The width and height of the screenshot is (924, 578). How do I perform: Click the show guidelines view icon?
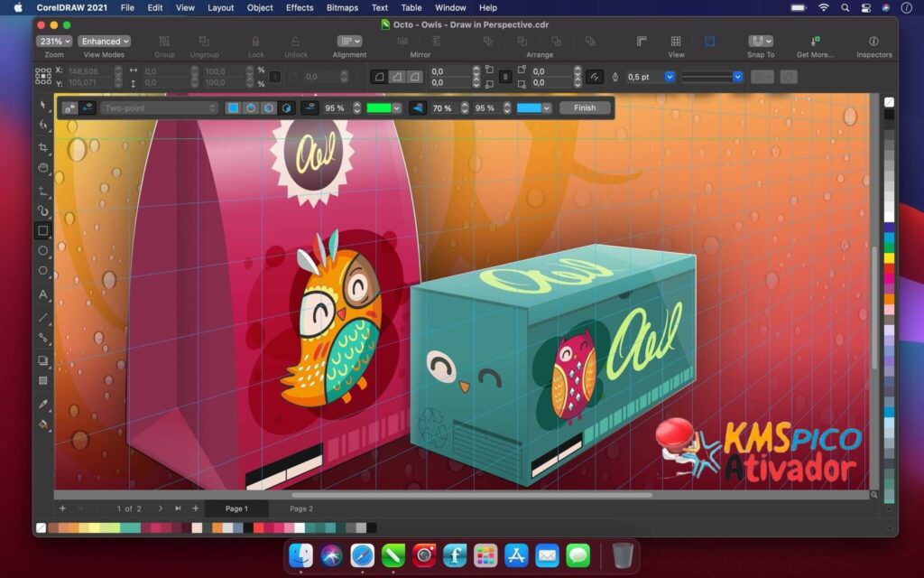click(710, 41)
